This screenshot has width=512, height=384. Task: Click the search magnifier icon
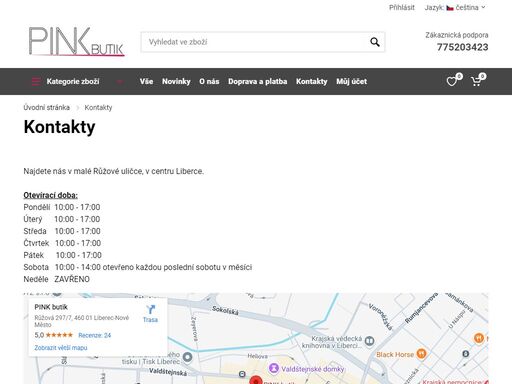(x=375, y=42)
